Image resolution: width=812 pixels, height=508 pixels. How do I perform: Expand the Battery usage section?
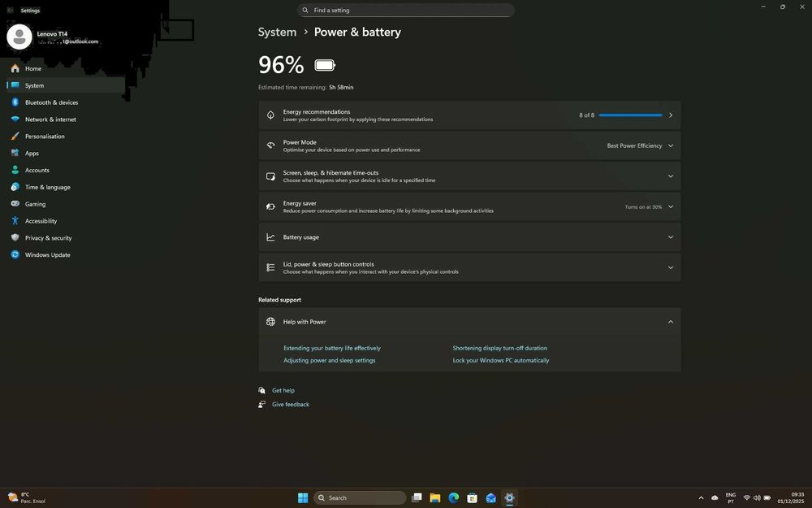click(671, 237)
